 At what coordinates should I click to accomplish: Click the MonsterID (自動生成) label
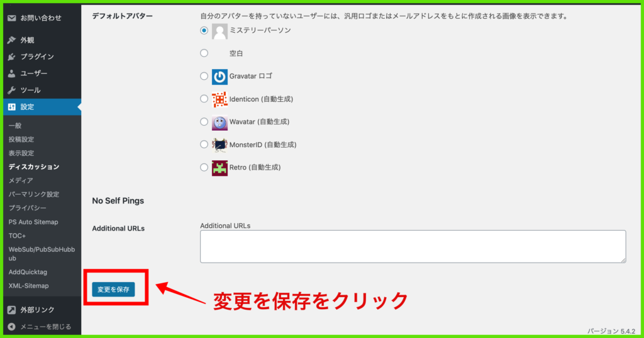263,144
